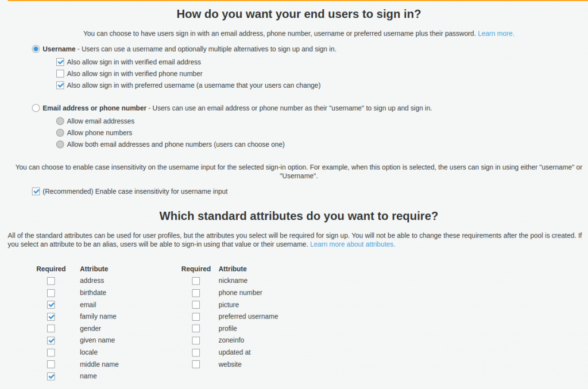Require the birthdate attribute

click(x=51, y=293)
